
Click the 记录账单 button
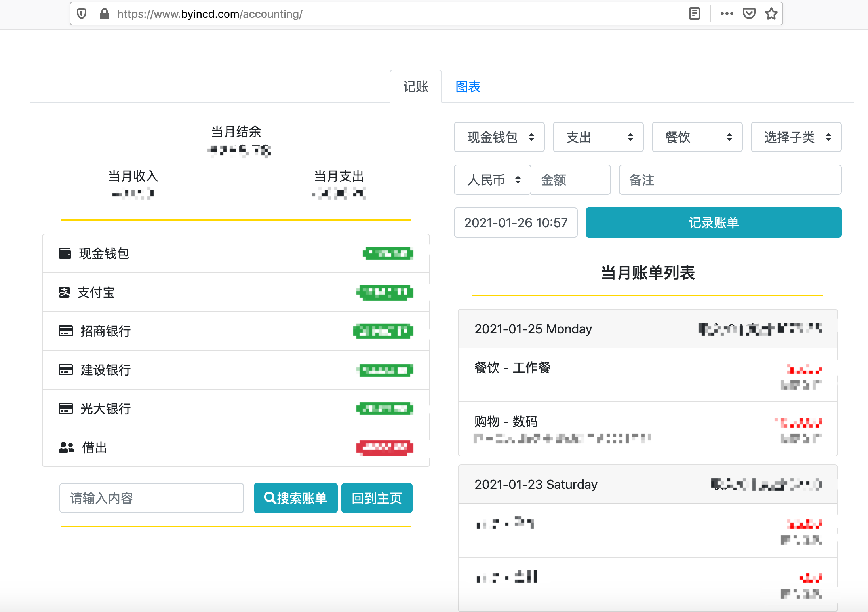point(713,222)
